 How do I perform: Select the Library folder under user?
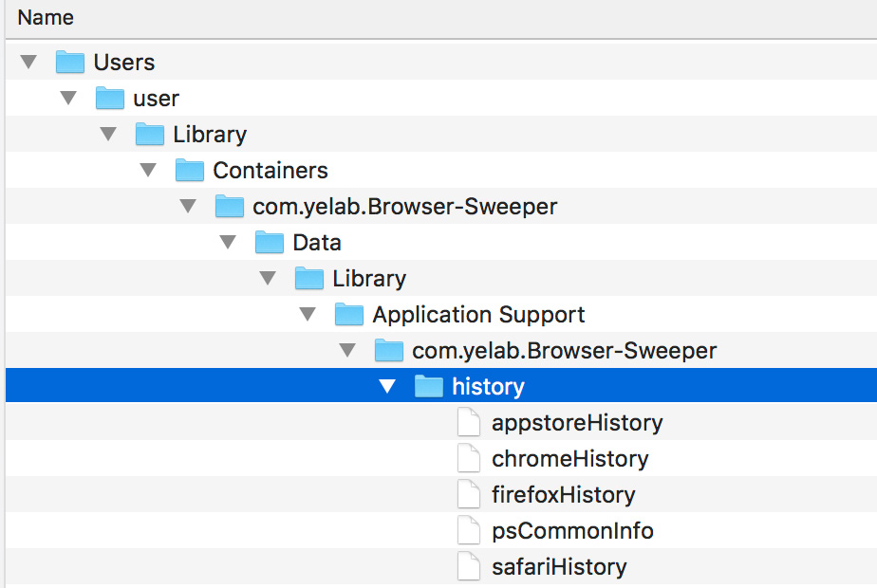coord(209,135)
